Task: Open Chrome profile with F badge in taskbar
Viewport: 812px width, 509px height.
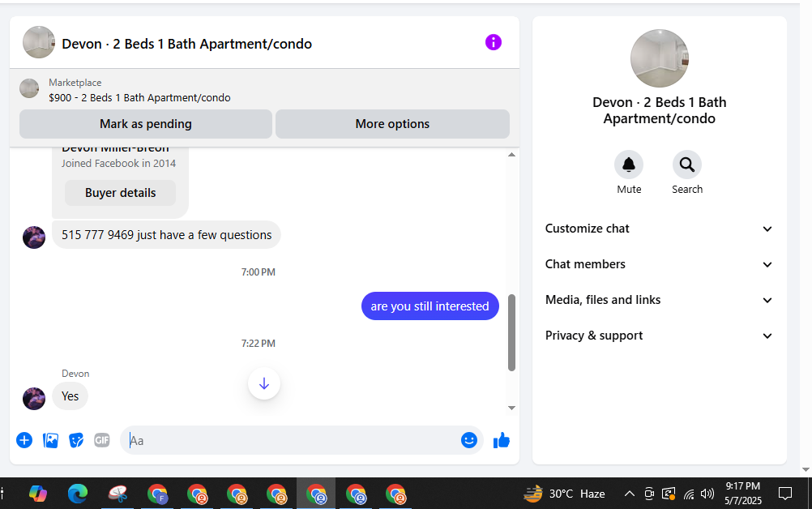Action: tap(157, 494)
